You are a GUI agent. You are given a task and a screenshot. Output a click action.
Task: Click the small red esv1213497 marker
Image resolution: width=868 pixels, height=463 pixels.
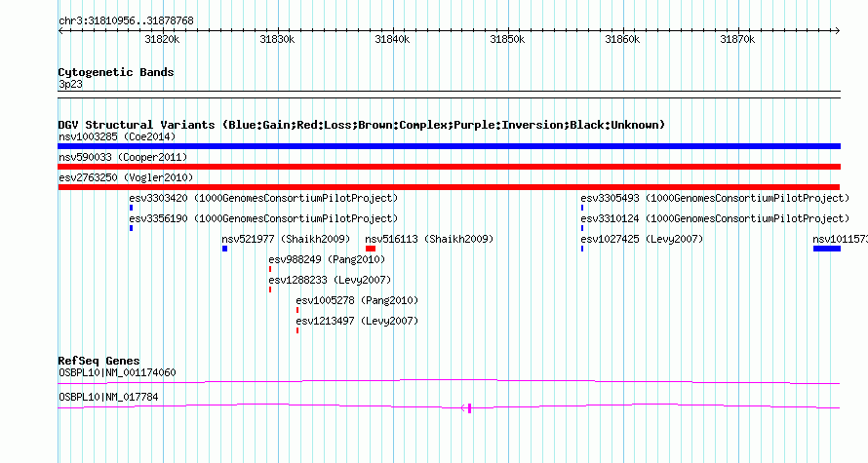(297, 330)
